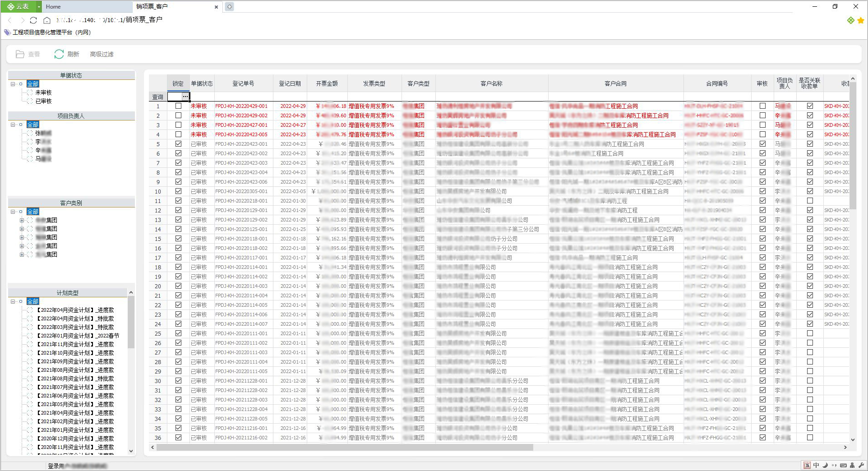Image resolution: width=868 pixels, height=471 pixels.
Task: Go forward with the forward arrow
Action: pos(22,20)
